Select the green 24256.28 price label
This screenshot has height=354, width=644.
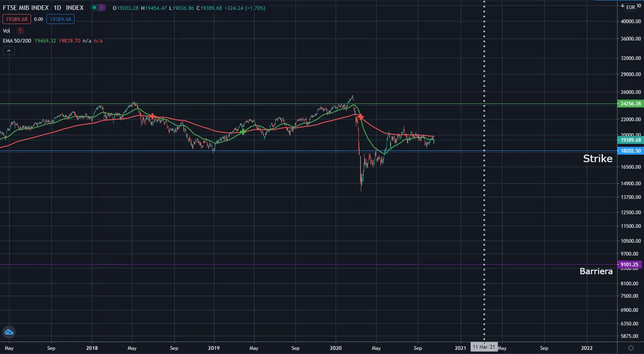[630, 104]
